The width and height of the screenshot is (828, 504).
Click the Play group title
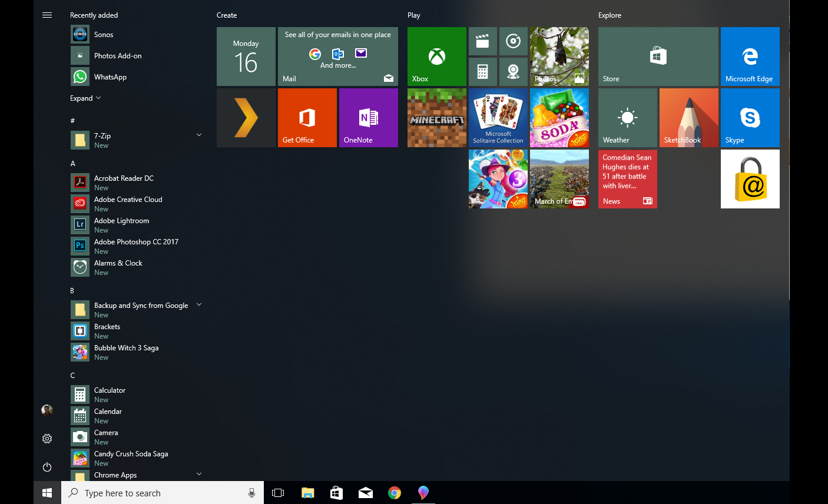coord(414,15)
